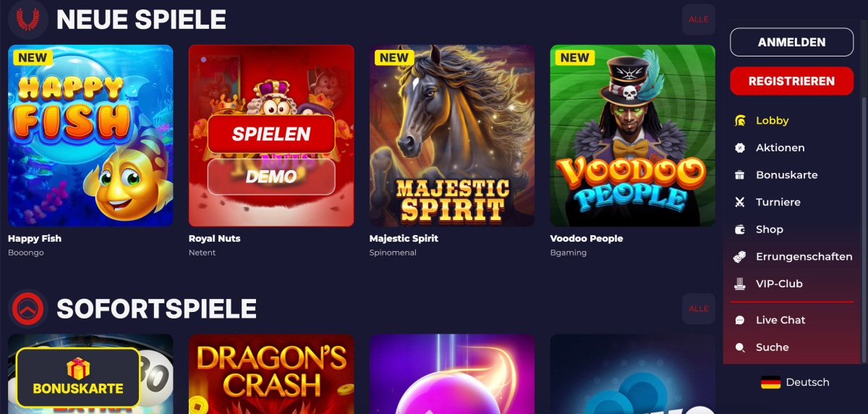Click the Anmelden button
The width and height of the screenshot is (868, 414).
pyautogui.click(x=792, y=42)
